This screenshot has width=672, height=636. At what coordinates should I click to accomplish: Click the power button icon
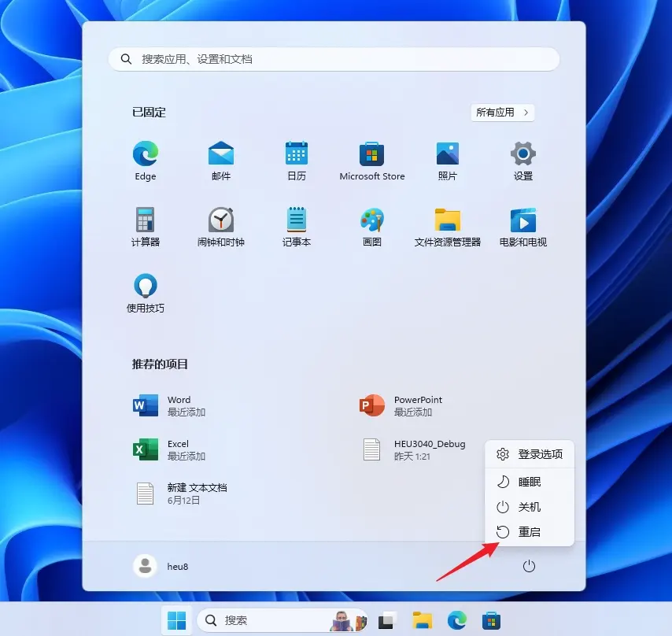529,566
